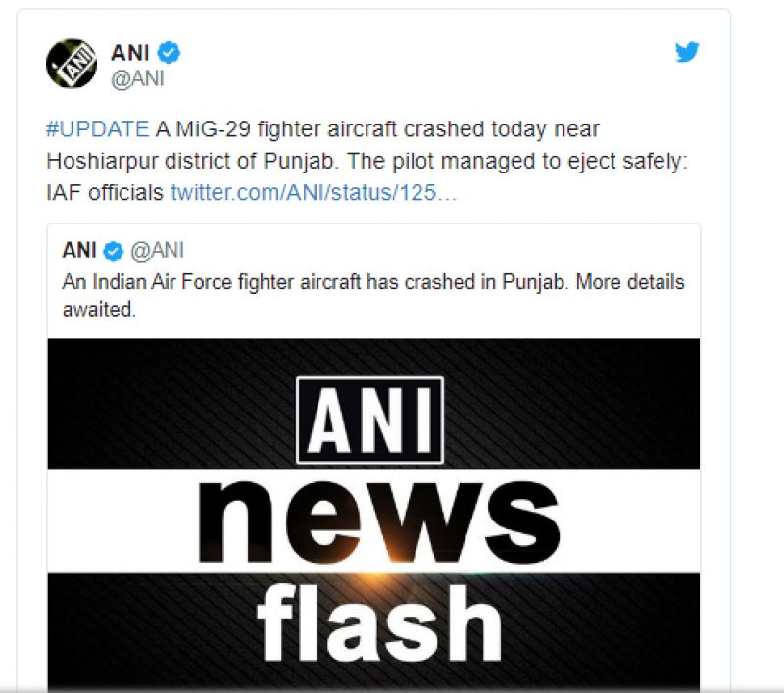Visit the @ANI handle below the header name
Viewport: 784px width, 693px height.
pos(137,79)
